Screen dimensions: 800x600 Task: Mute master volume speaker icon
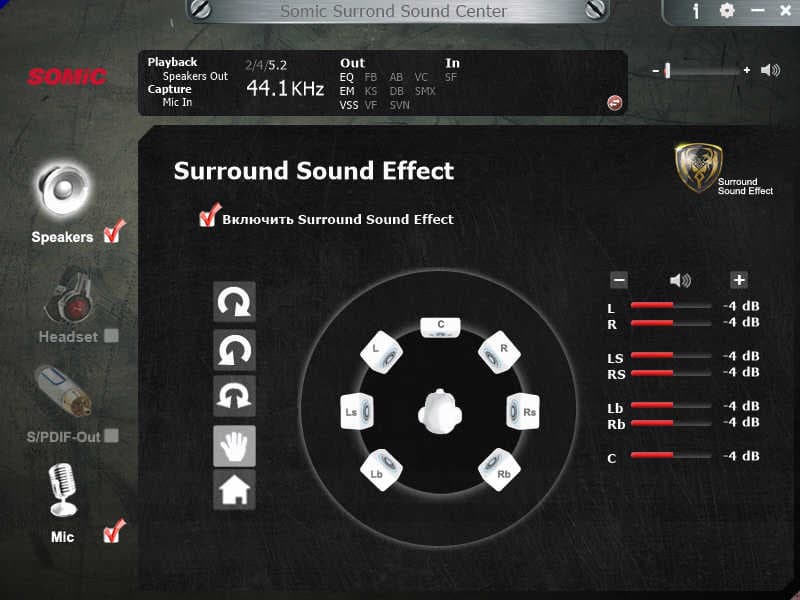pos(770,70)
